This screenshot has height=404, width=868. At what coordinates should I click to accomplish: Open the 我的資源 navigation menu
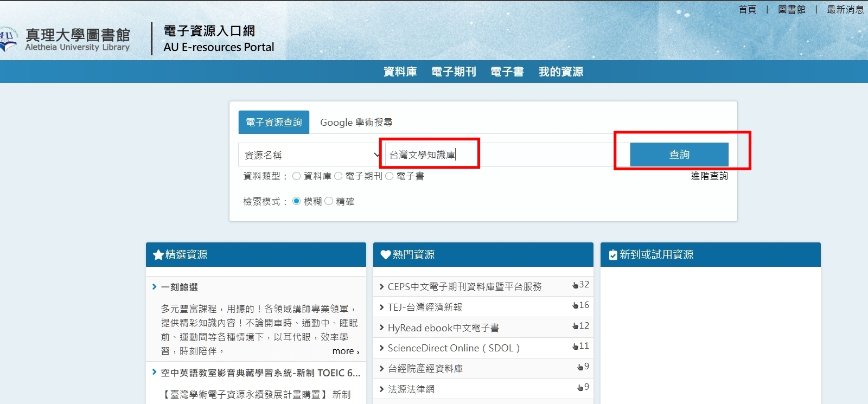[561, 72]
